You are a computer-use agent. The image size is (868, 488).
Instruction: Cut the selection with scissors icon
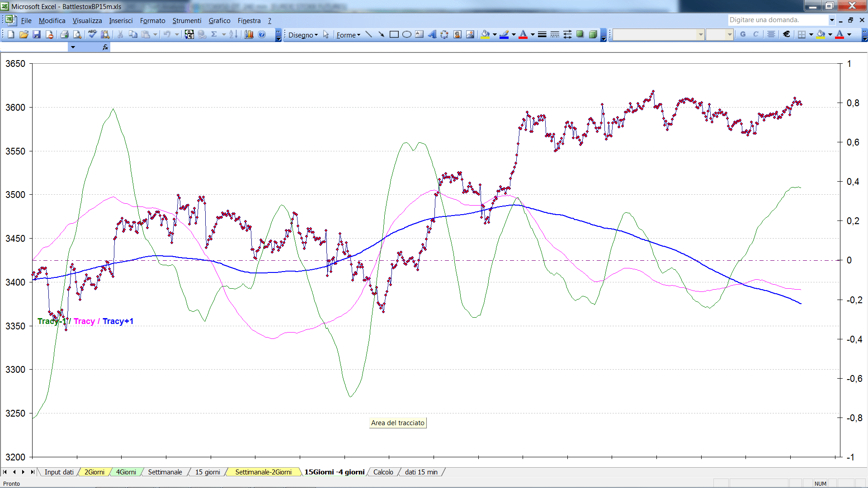(x=120, y=34)
